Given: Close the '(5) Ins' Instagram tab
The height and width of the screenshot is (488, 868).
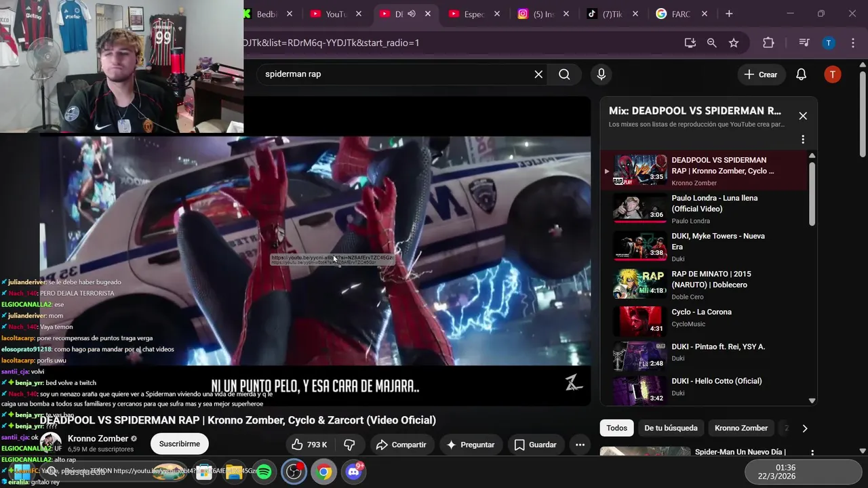Looking at the screenshot, I should pos(566,14).
